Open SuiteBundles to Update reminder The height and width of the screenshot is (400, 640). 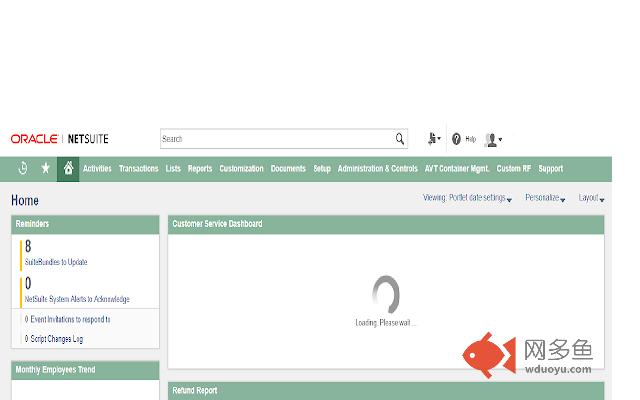point(56,262)
